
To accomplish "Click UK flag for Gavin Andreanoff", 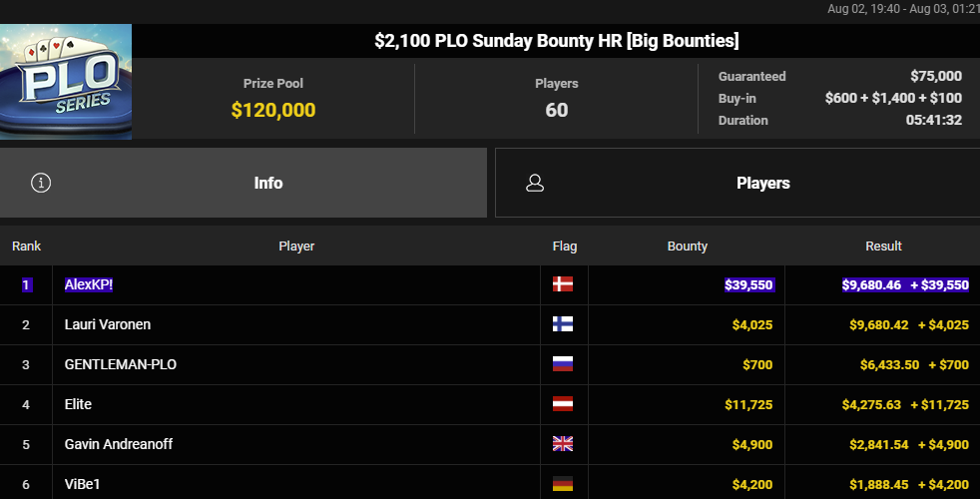I will point(563,444).
